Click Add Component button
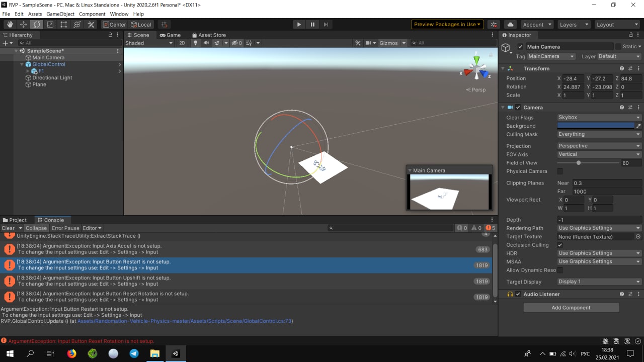The height and width of the screenshot is (362, 644). 571,308
